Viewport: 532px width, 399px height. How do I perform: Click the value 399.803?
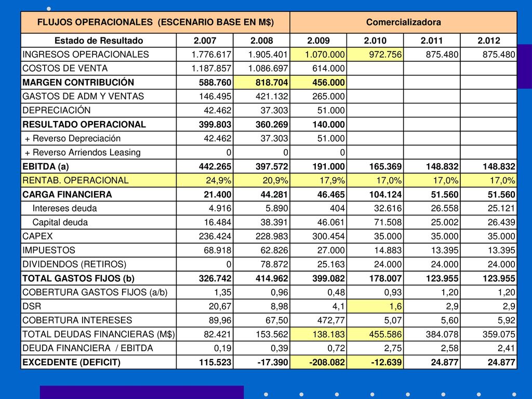click(215, 125)
